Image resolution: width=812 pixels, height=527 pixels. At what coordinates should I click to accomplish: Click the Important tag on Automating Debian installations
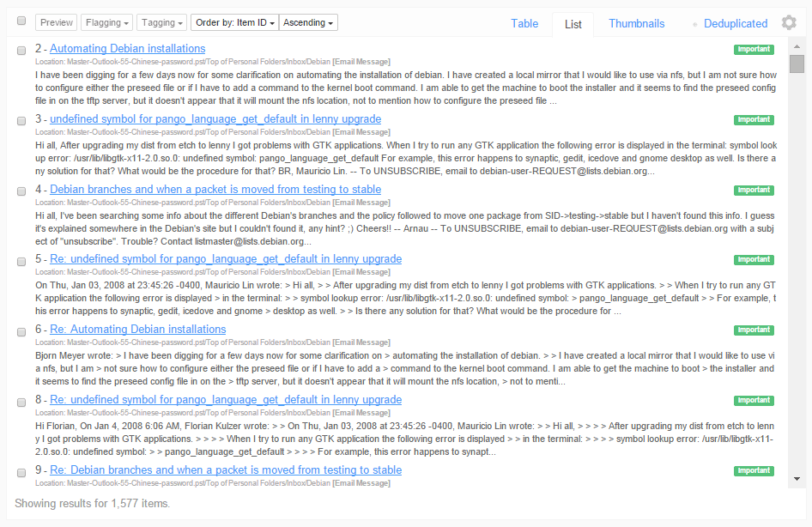(754, 49)
